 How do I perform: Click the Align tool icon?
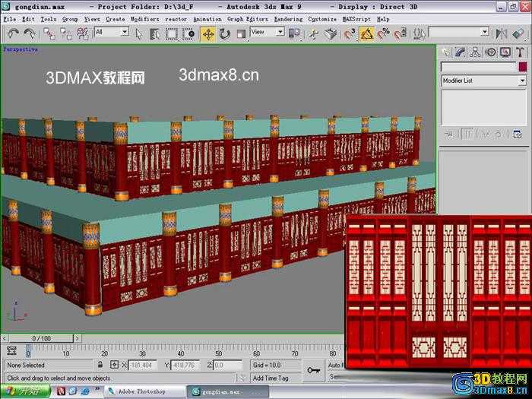pyautogui.click(x=518, y=34)
